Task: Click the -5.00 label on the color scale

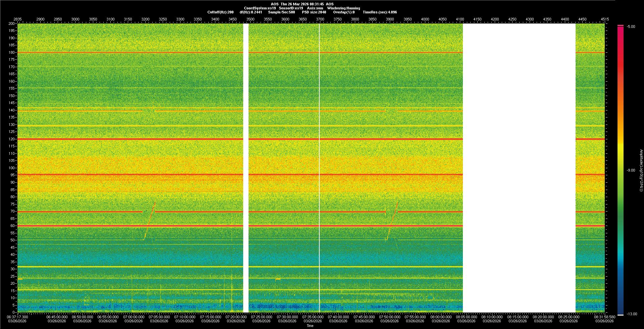Action: coord(631,27)
